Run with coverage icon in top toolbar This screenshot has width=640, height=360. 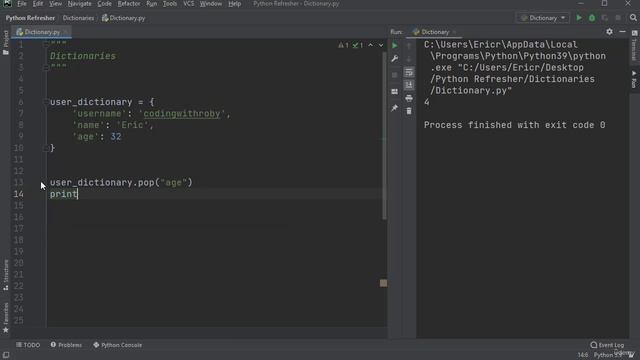pyautogui.click(x=604, y=18)
